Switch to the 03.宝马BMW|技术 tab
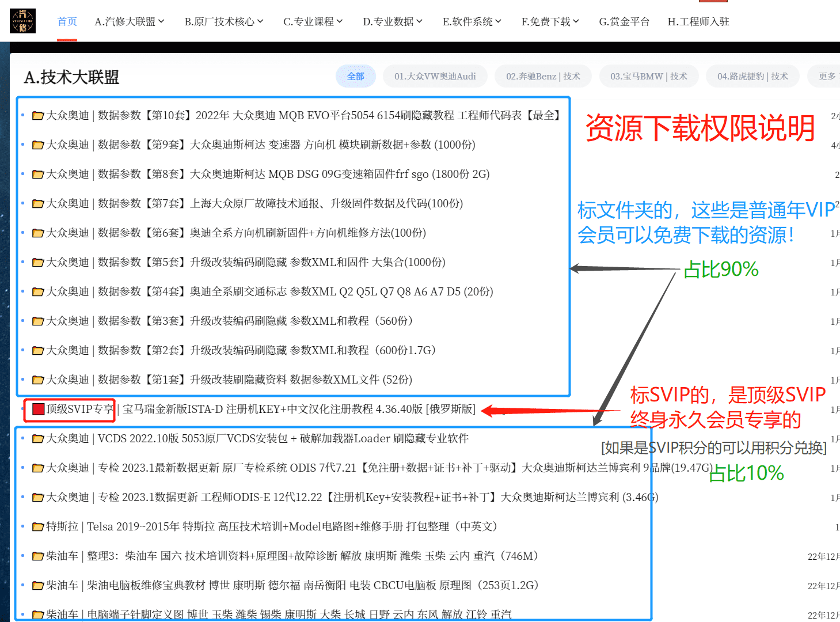This screenshot has height=622, width=840. (x=649, y=75)
